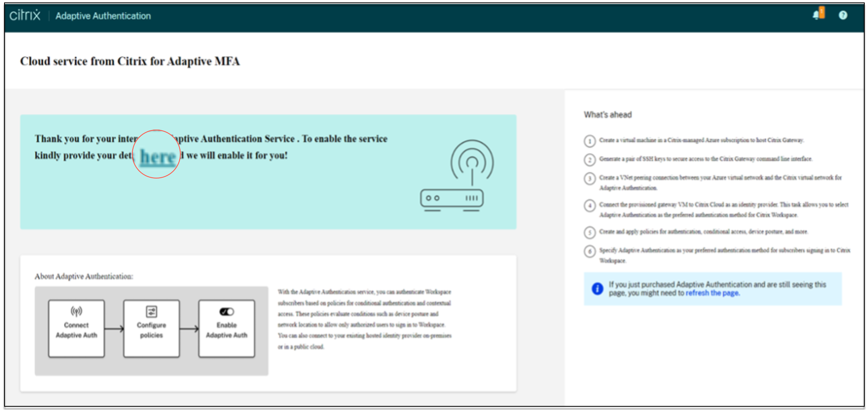Viewport: 868px width, 410px height.
Task: Click the step 3 circle icon
Action: coord(590,179)
